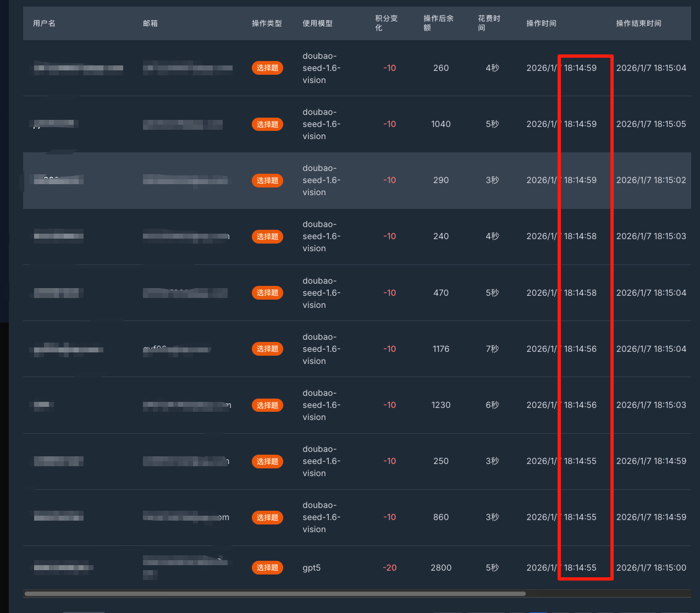
Task: Select the end time 2026/1/7 18:15:00 cell
Action: 651,568
